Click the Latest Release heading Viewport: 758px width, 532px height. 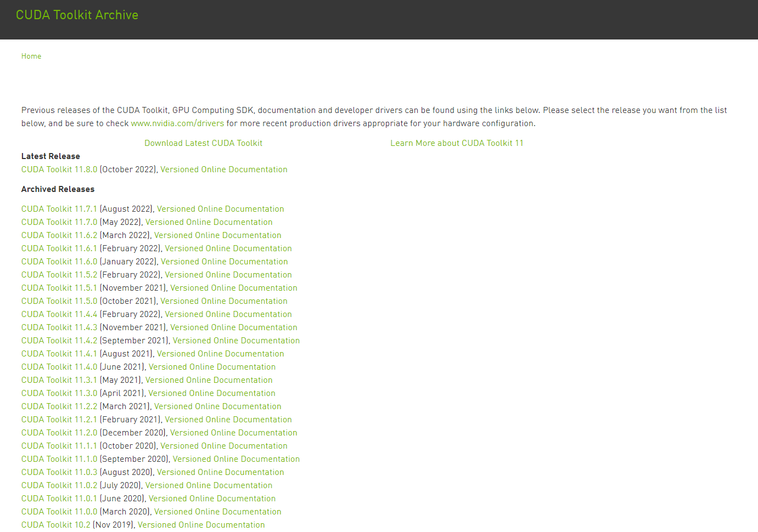coord(50,156)
